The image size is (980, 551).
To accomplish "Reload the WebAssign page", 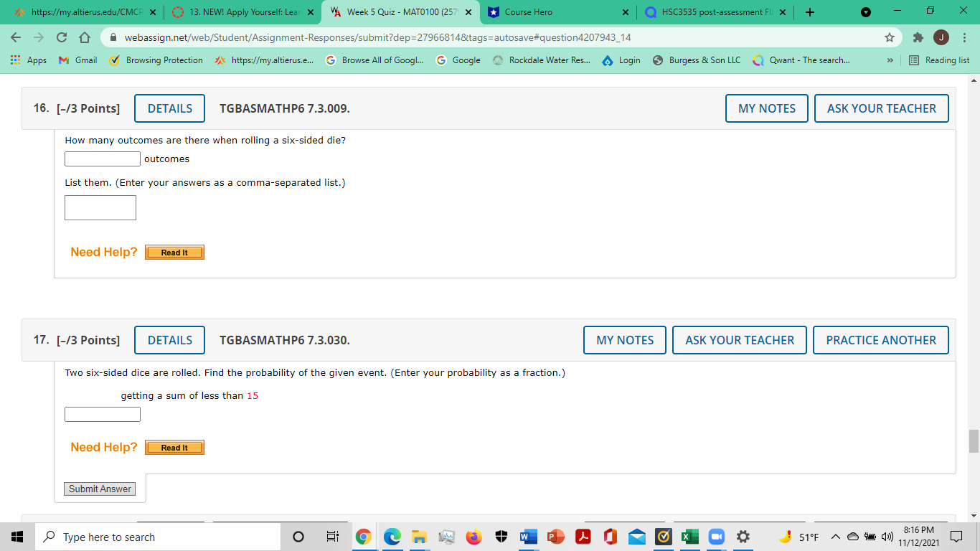I will [62, 37].
